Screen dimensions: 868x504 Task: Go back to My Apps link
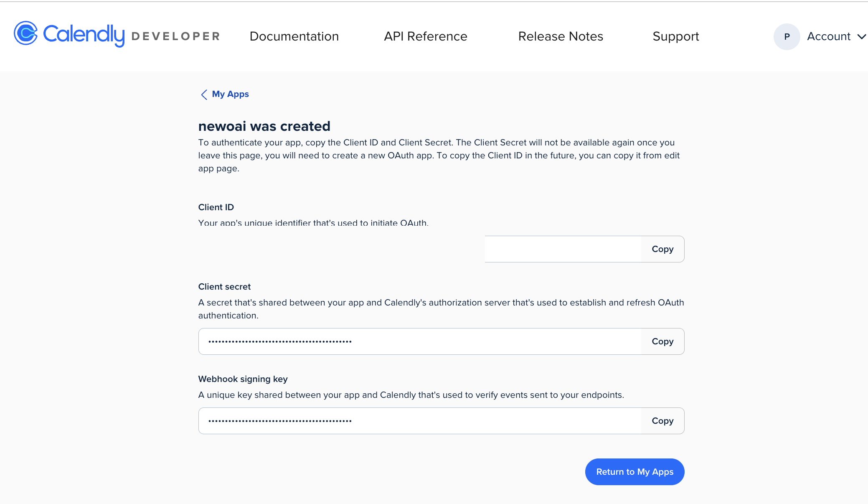coord(230,94)
